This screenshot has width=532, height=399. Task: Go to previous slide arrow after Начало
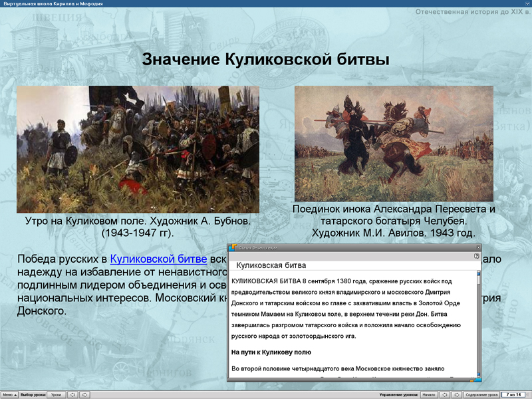click(x=445, y=394)
